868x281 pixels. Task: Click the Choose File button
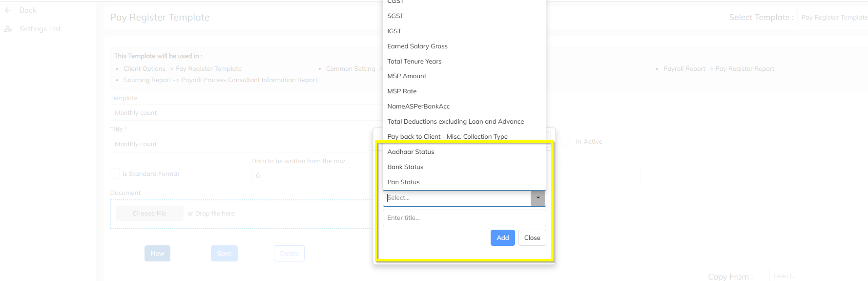point(149,214)
